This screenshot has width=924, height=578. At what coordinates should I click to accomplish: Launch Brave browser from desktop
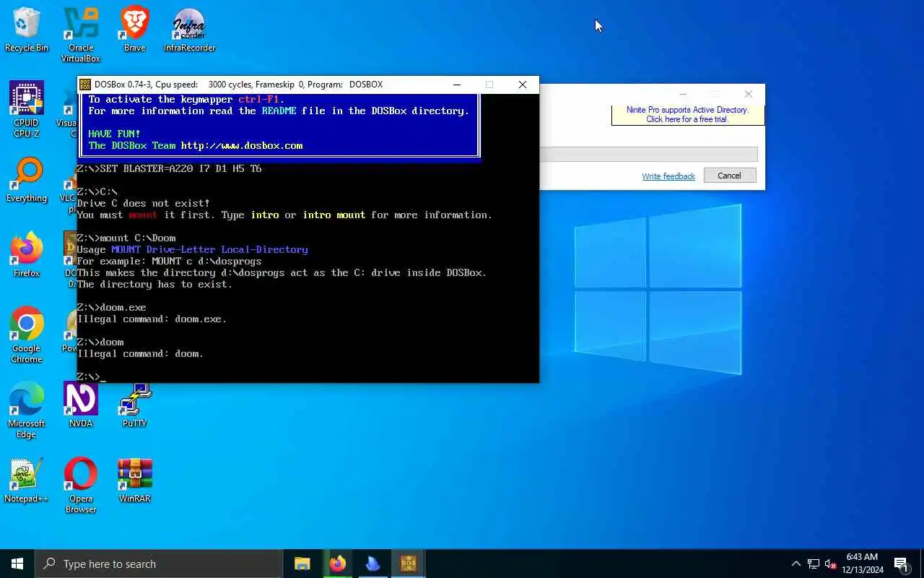(134, 30)
